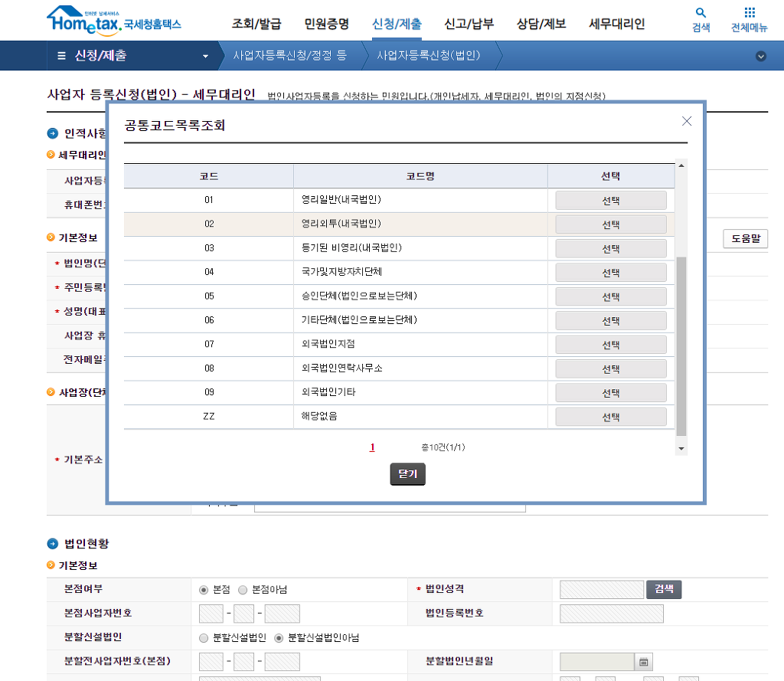Click the 닫기 button in popup

pos(407,474)
